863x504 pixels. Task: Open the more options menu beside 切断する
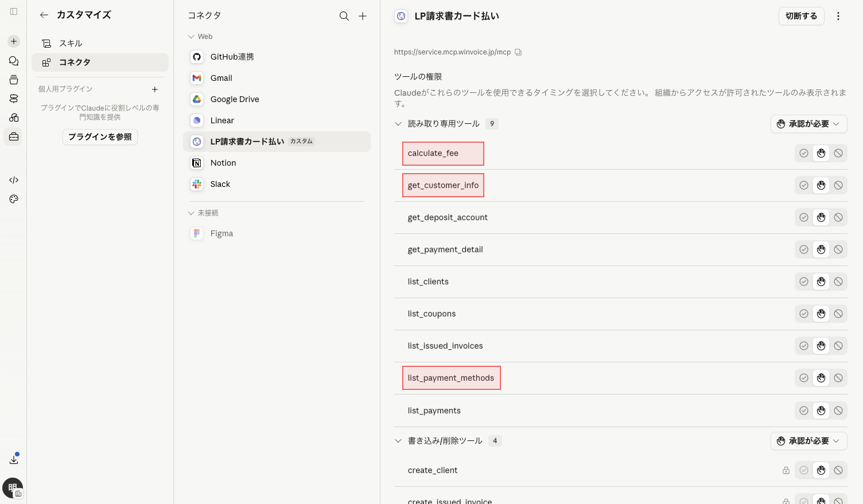[x=838, y=16]
